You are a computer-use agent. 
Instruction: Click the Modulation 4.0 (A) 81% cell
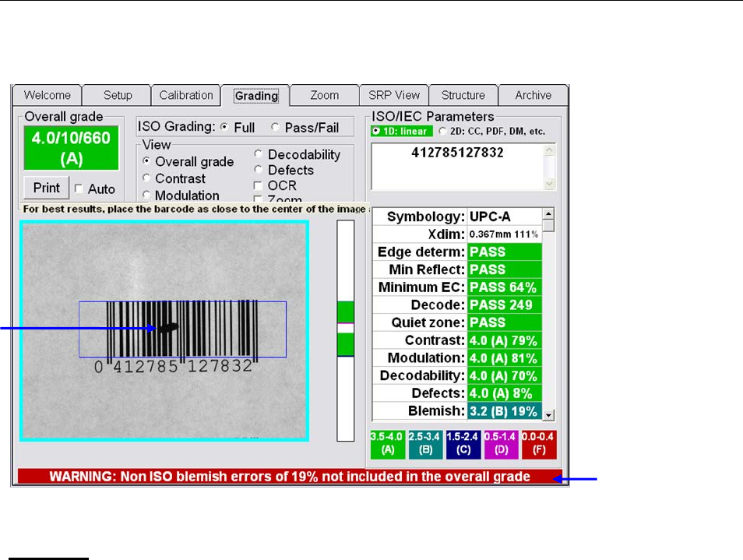(504, 357)
